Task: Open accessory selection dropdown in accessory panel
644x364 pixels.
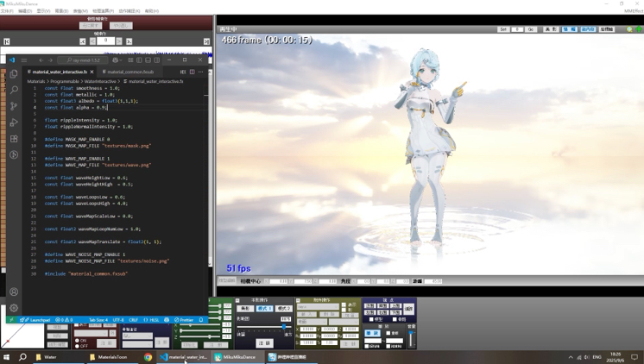Action: (318, 307)
